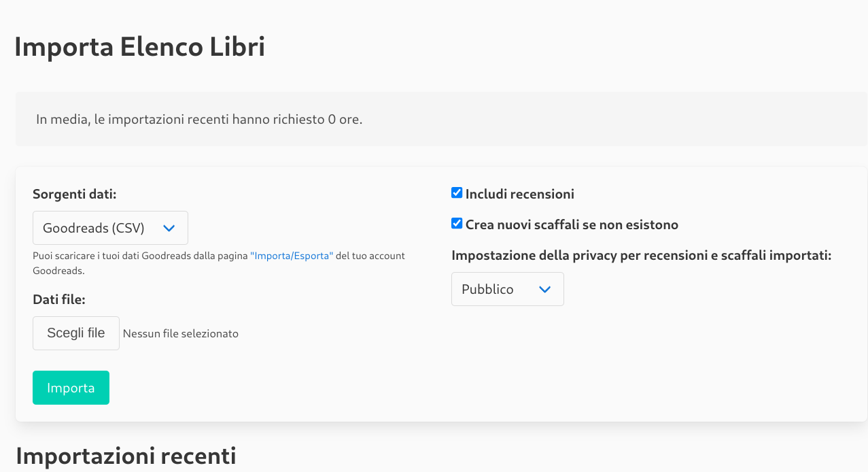Uncheck the Includi recensioni checkbox

point(457,193)
